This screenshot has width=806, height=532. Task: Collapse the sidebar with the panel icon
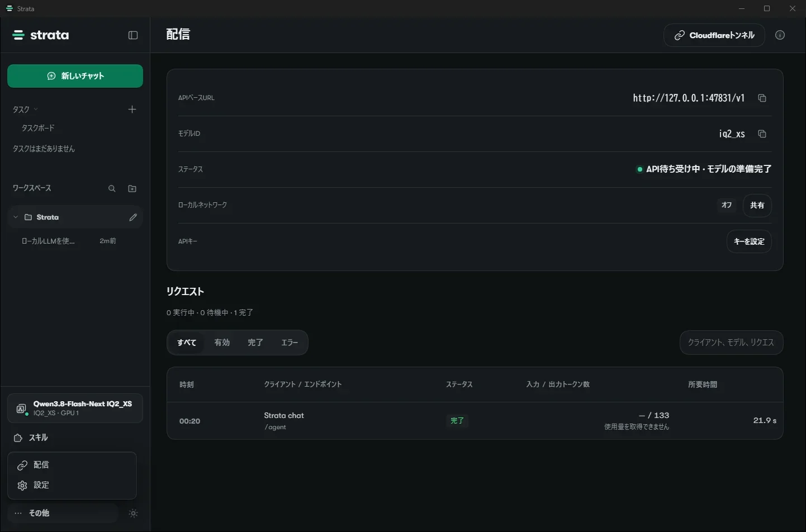click(133, 35)
